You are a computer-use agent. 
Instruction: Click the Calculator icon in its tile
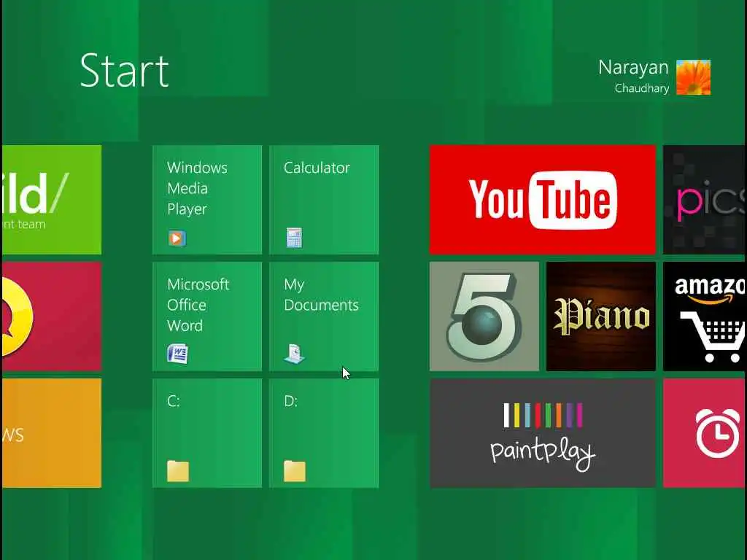coord(294,238)
